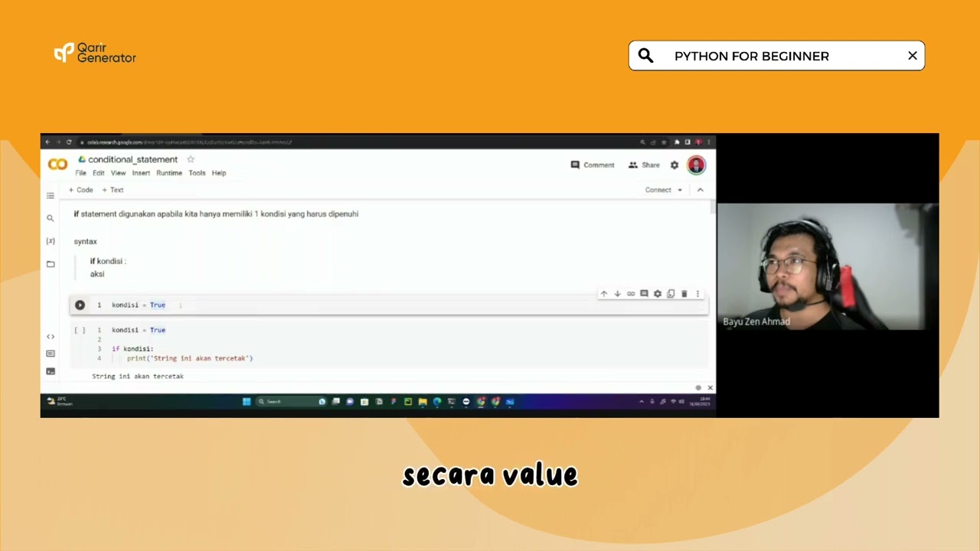Run the selected kondisi = True cell
This screenshot has height=551, width=980.
pyautogui.click(x=80, y=305)
